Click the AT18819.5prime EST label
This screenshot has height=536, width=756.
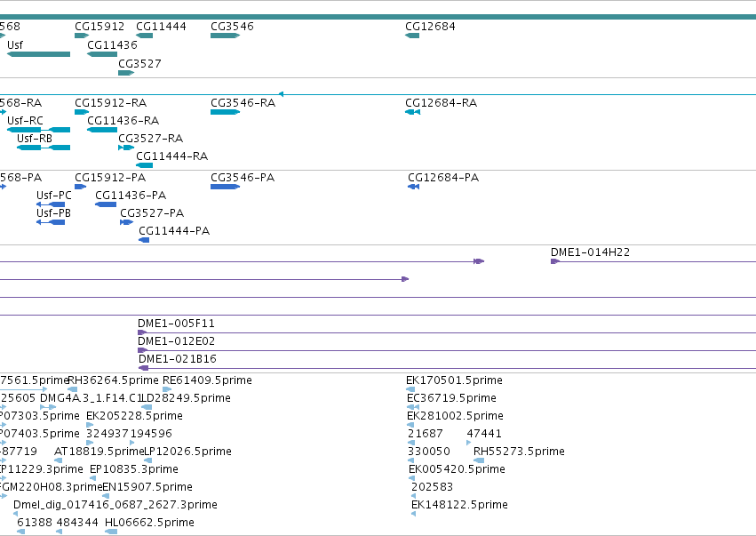(x=99, y=452)
